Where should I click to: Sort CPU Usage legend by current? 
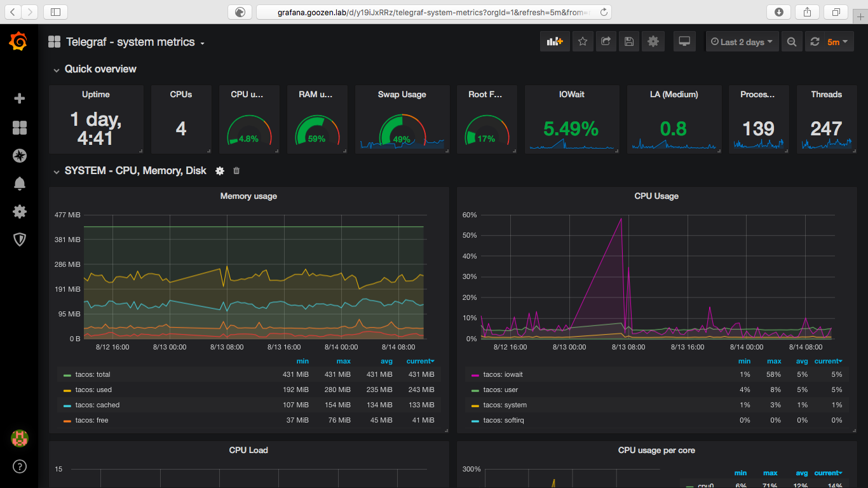[x=828, y=361]
